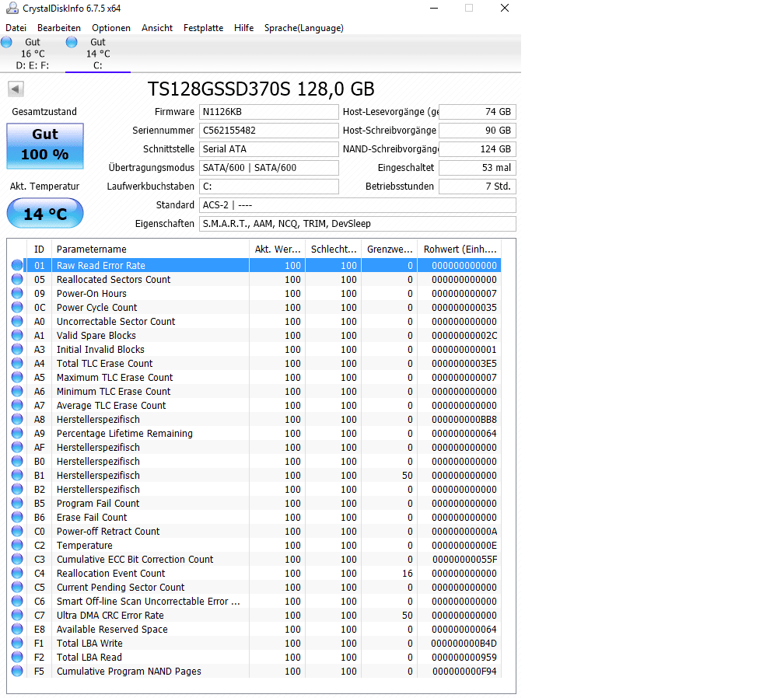784x698 pixels.
Task: Select the Minimum TLC Erase Count row text
Action: 114,391
